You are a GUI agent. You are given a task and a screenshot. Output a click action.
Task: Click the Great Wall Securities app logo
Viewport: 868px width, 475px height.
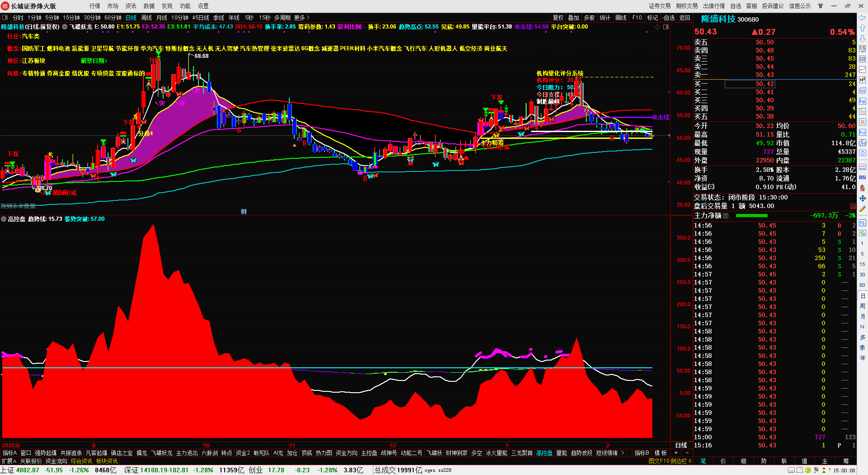coord(5,6)
